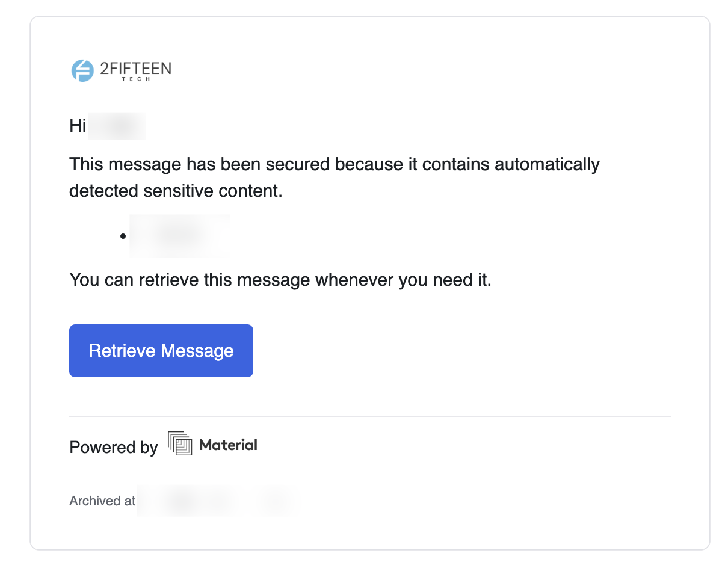Select the blurred bulleted list item
This screenshot has height=574, width=728.
[x=179, y=236]
